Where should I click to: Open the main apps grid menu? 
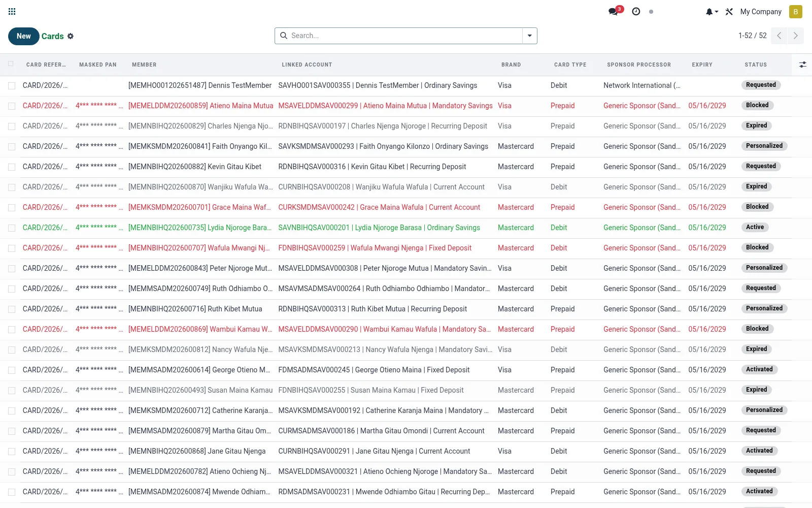[12, 11]
